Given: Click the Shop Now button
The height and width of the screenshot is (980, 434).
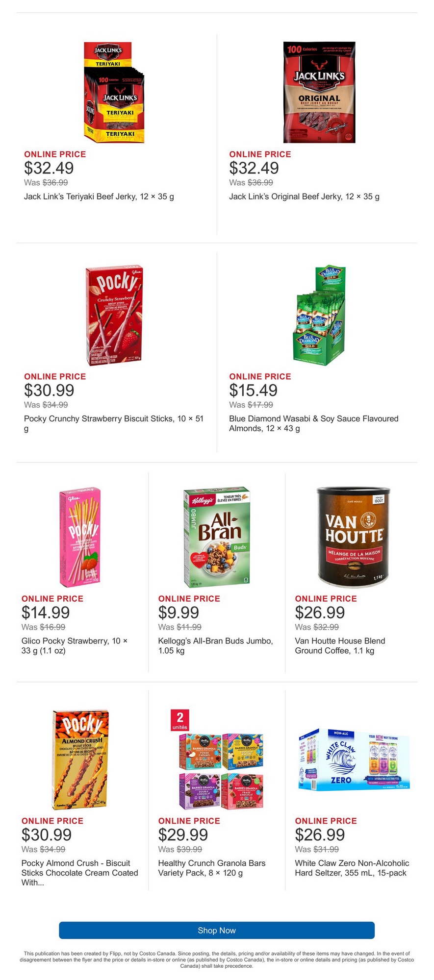Looking at the screenshot, I should 217,930.
